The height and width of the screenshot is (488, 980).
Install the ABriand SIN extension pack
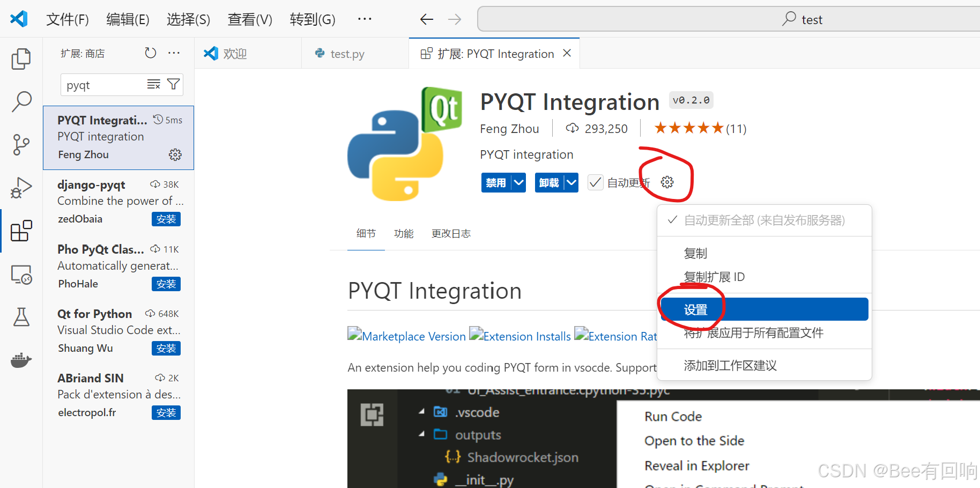point(166,413)
